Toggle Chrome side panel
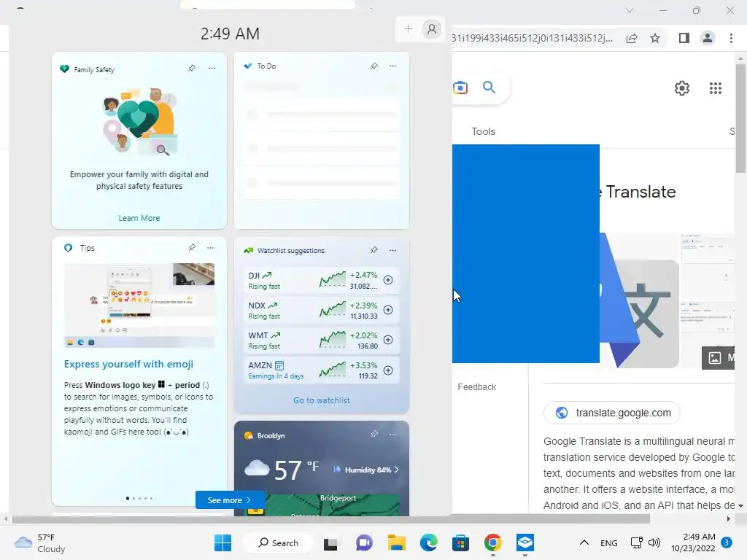This screenshot has width=747, height=560. (x=684, y=38)
